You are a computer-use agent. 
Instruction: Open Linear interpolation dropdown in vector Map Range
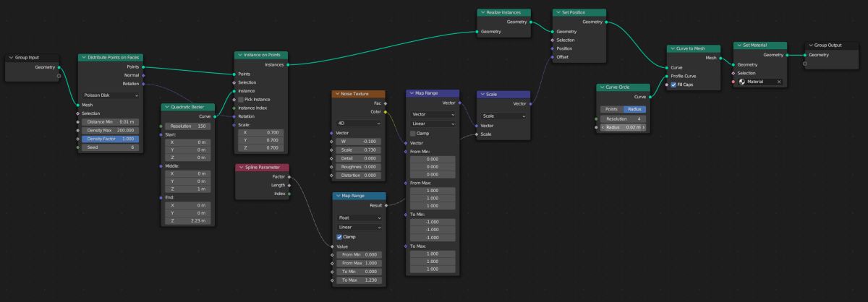(433, 124)
